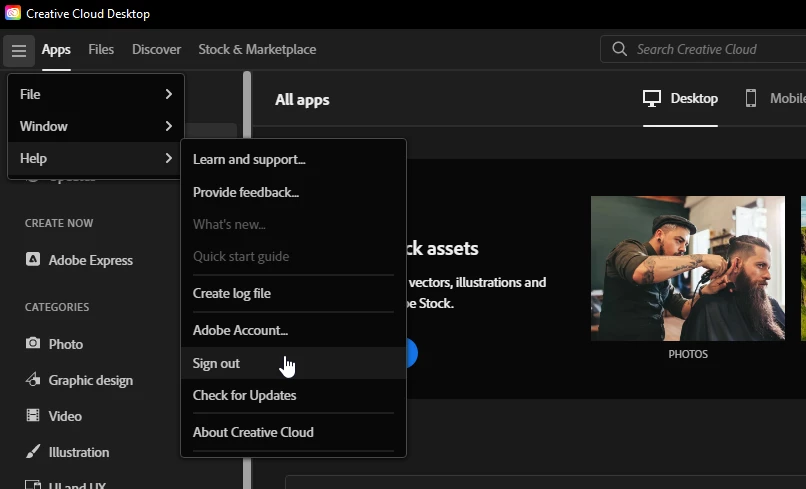Select Create log file
The width and height of the screenshot is (806, 489).
click(x=293, y=293)
